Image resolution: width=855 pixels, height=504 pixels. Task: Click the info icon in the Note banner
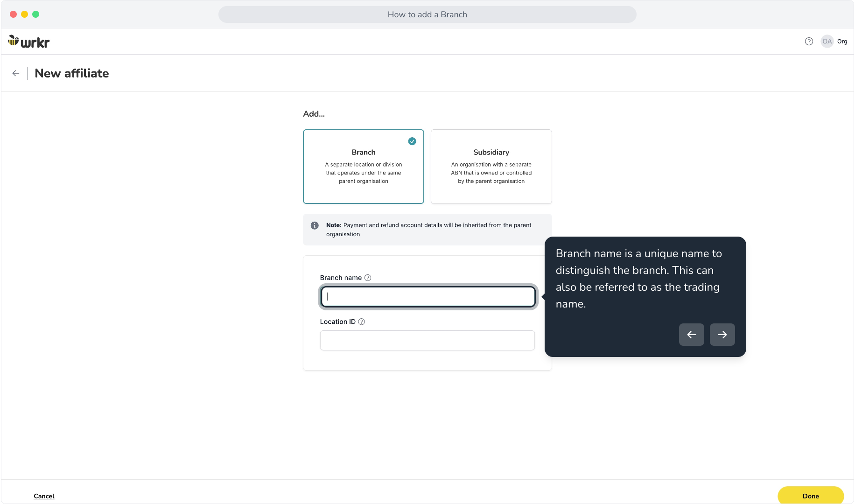(x=315, y=225)
